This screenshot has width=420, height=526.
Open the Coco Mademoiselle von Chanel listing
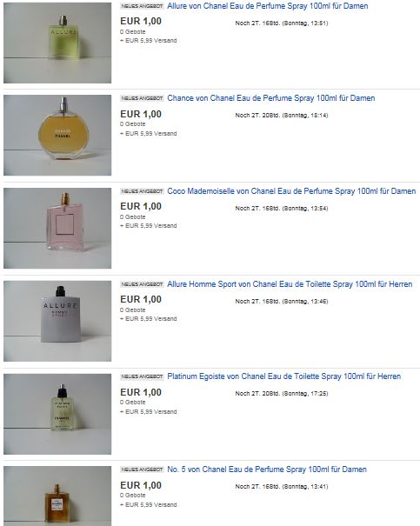click(291, 191)
